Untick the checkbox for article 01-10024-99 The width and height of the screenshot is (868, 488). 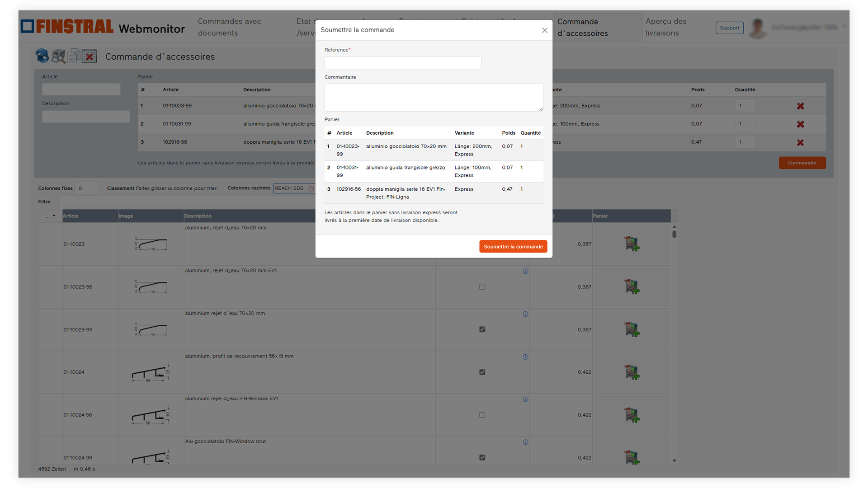(482, 458)
